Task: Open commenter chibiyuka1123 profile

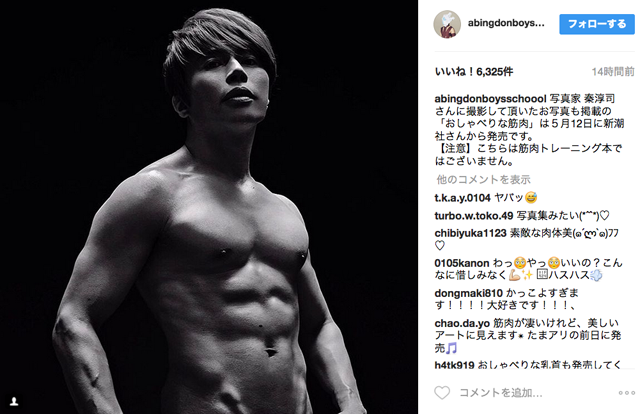Action: point(470,233)
